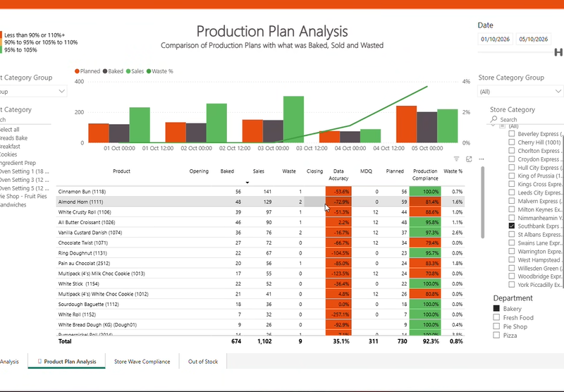Screen dimensions: 564x392
Task: Tick the Warrington Express checkbox
Action: pyautogui.click(x=512, y=251)
